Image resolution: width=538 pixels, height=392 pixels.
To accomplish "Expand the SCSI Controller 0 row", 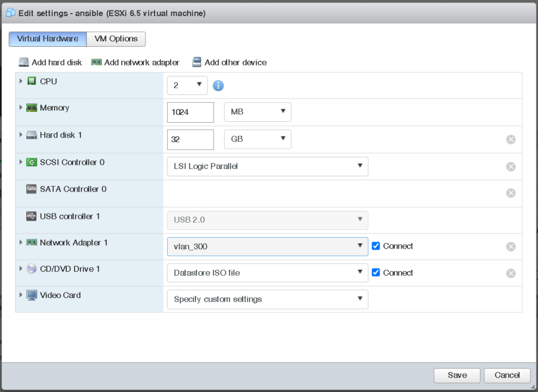I will [x=21, y=162].
